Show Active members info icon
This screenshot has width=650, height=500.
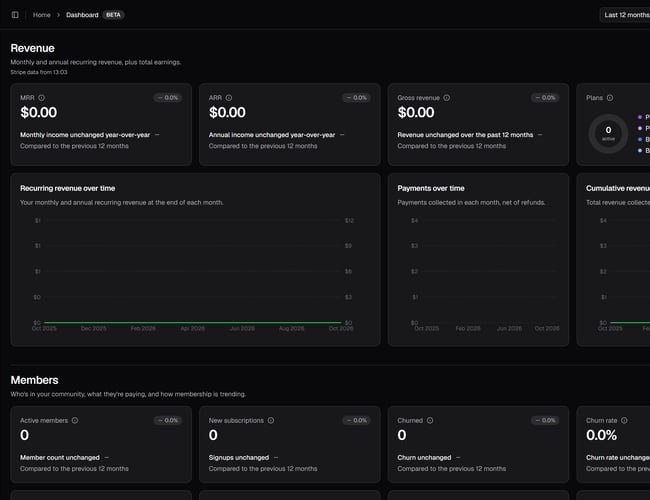tap(75, 420)
